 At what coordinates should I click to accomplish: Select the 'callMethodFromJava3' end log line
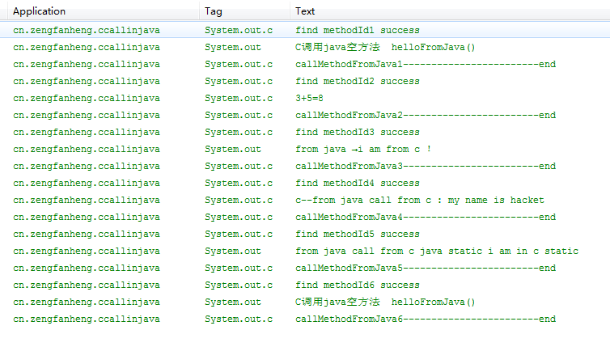[305, 166]
